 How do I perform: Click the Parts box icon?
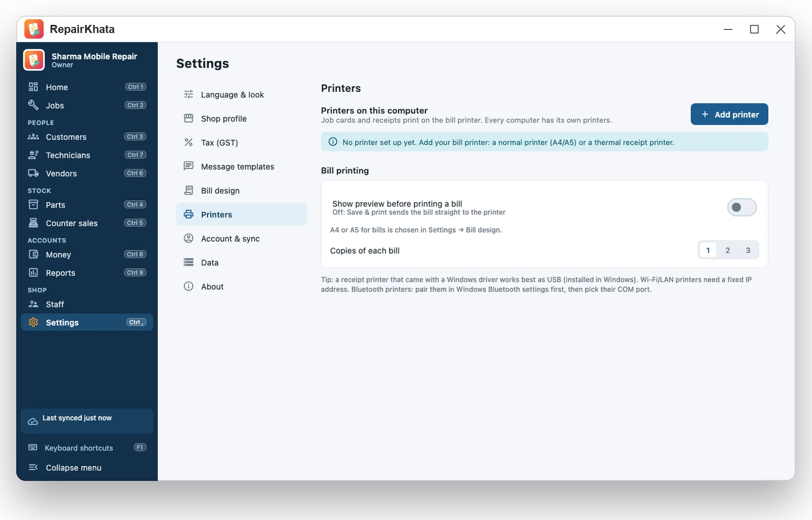coord(33,205)
